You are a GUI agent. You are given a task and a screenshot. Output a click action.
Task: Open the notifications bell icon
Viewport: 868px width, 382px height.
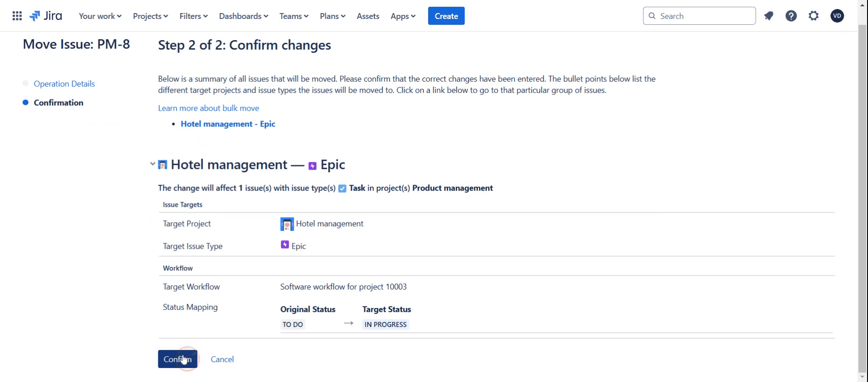click(x=769, y=16)
